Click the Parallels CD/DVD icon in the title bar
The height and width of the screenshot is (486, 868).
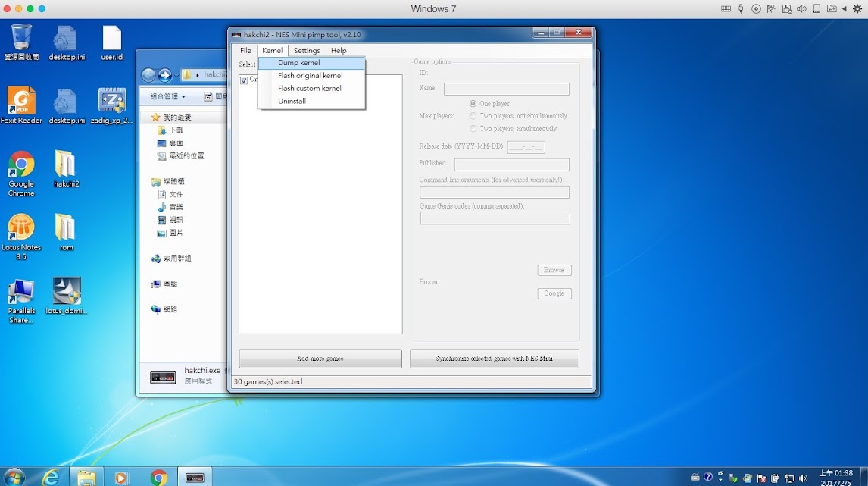point(756,9)
